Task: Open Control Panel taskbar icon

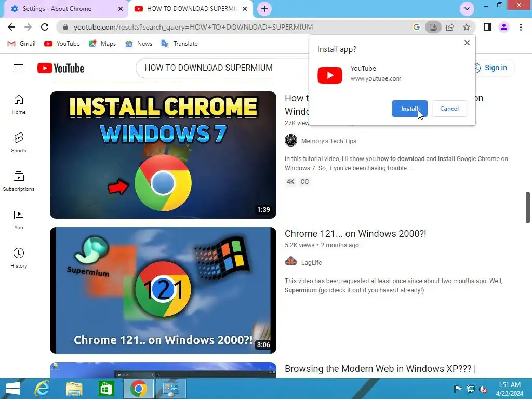Action: (x=170, y=389)
